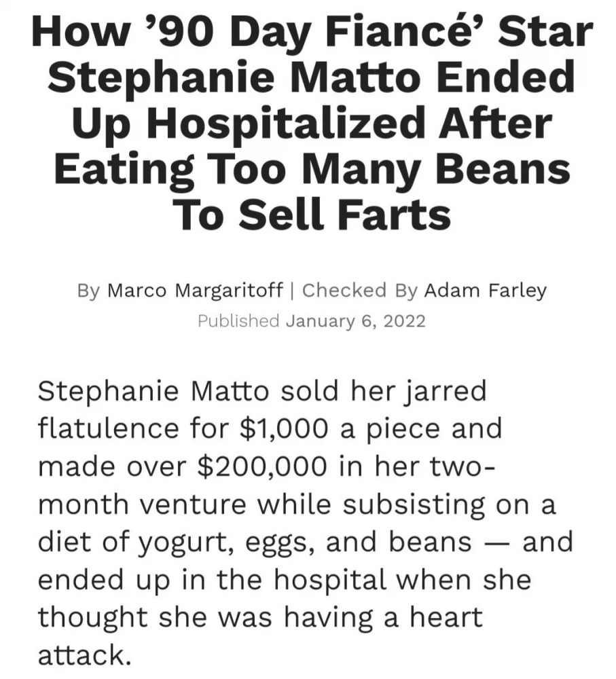Open fact-checker Adam Farley's profile link
The image size is (616, 679).
(485, 291)
